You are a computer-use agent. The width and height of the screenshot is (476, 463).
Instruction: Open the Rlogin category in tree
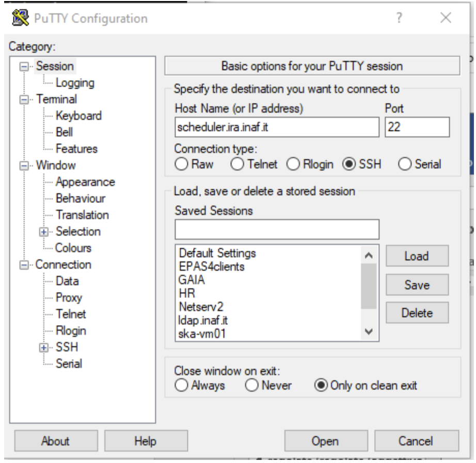click(71, 331)
